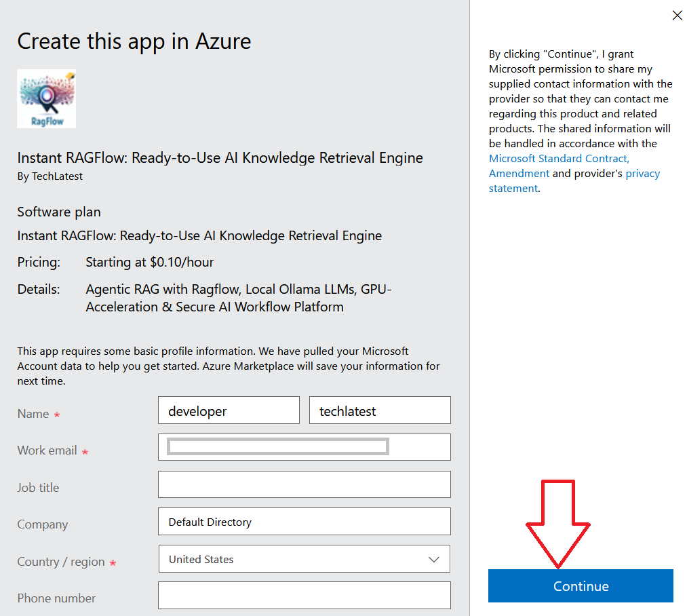The width and height of the screenshot is (687, 616).
Task: Click the Continue button
Action: pos(581,585)
